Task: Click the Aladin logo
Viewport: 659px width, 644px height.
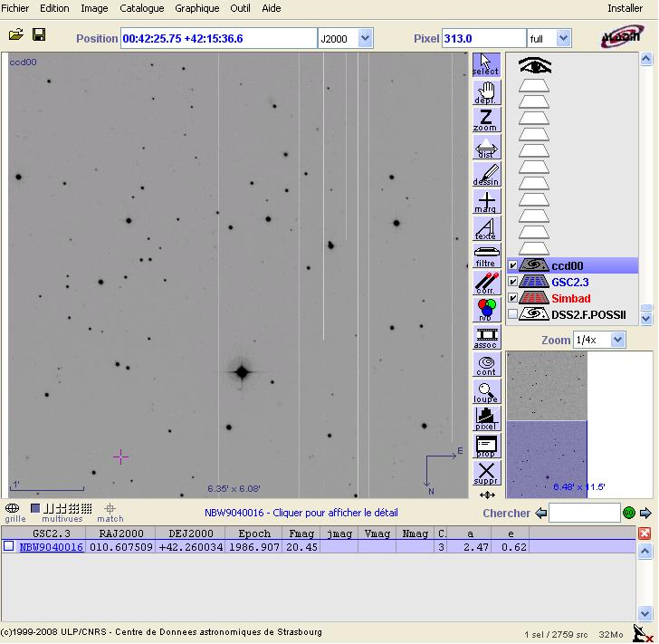Action: [x=622, y=36]
